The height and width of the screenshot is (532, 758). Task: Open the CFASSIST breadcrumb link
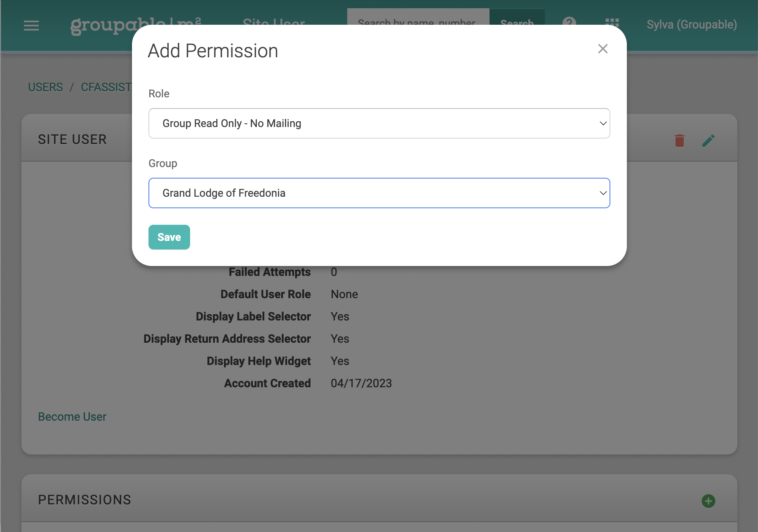tap(106, 87)
